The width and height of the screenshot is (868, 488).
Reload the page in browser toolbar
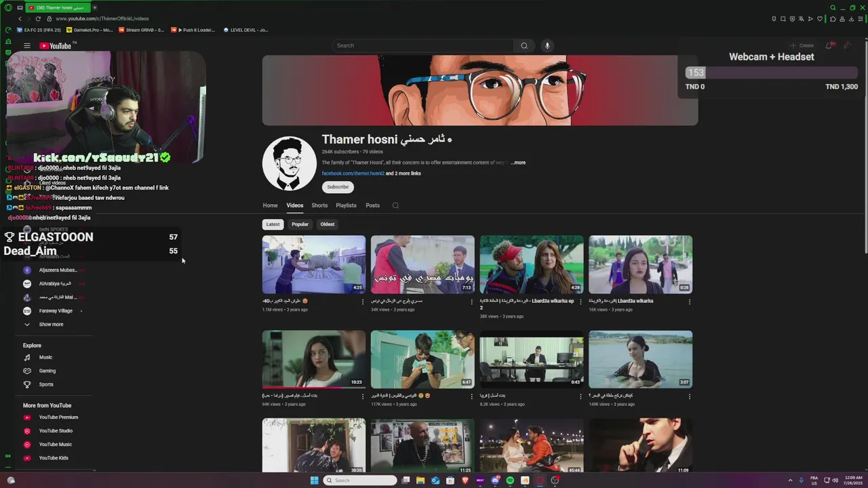click(x=38, y=19)
